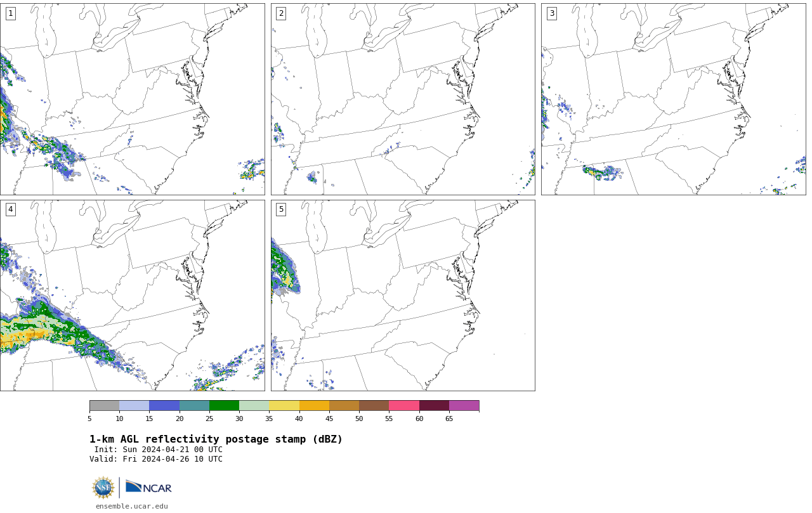
Task: Click the yellow 35-40 dBZ swatch
Action: tap(284, 406)
